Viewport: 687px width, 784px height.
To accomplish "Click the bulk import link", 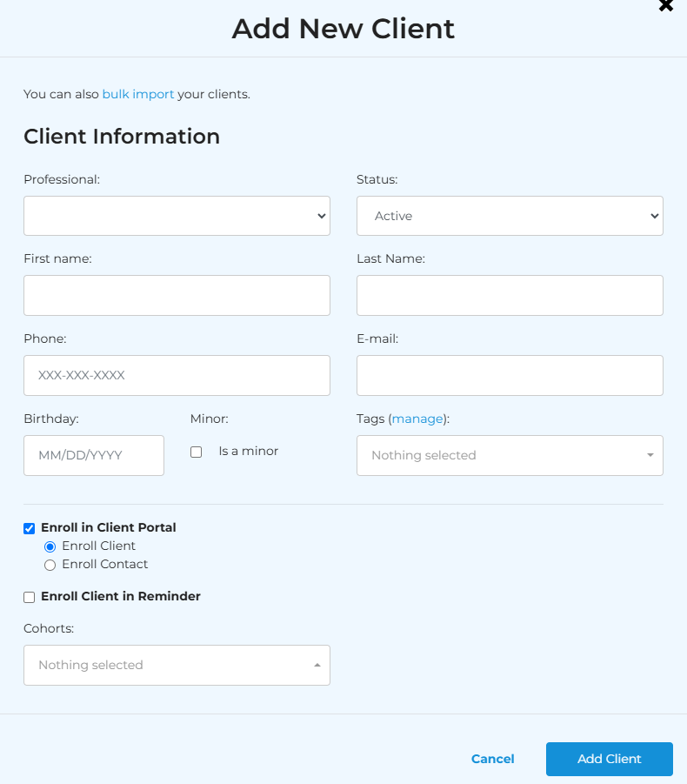I will click(138, 94).
